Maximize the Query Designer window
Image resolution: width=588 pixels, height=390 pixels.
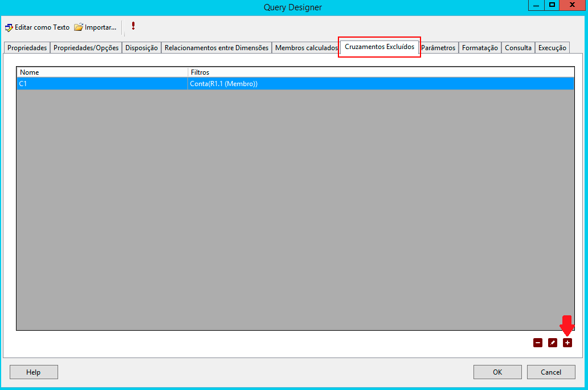[552, 5]
